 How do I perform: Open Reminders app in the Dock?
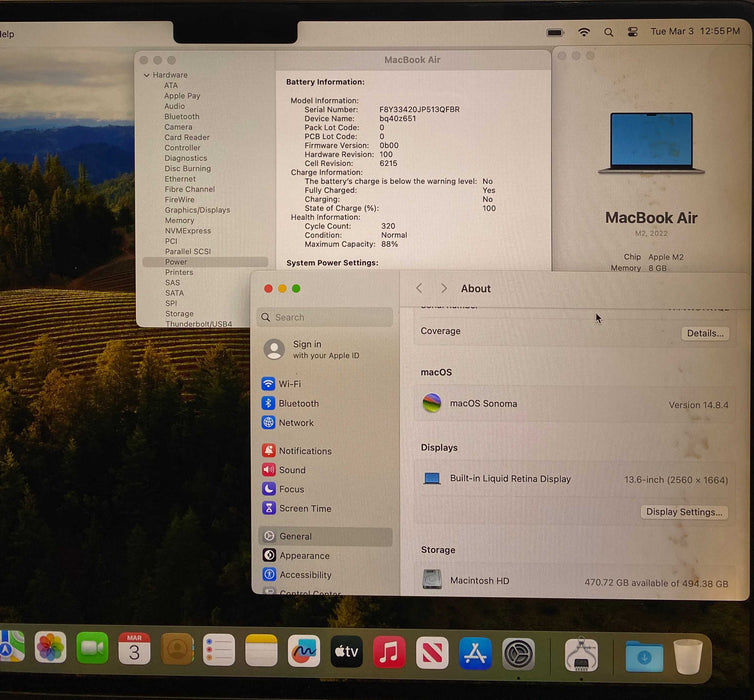(219, 650)
